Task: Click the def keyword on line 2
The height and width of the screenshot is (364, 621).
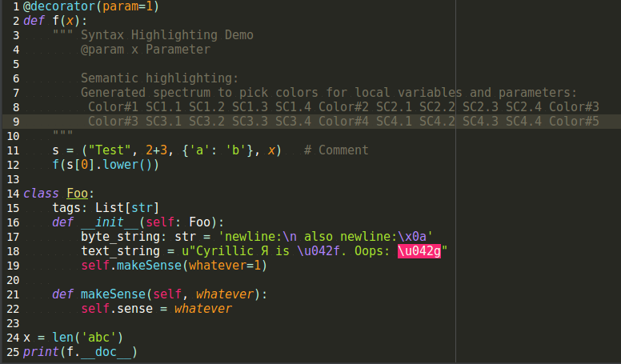Action: 34,21
